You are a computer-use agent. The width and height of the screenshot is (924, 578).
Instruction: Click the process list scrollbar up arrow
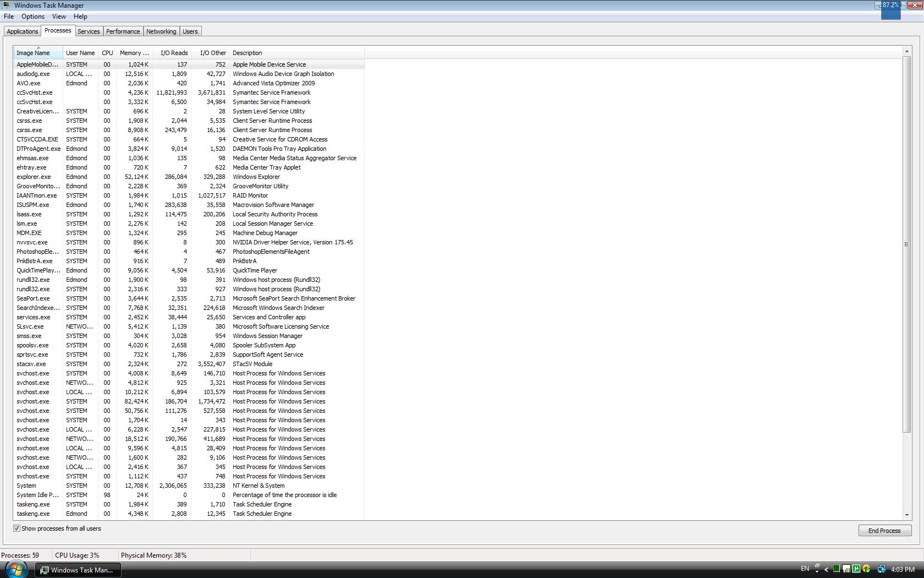[x=907, y=52]
